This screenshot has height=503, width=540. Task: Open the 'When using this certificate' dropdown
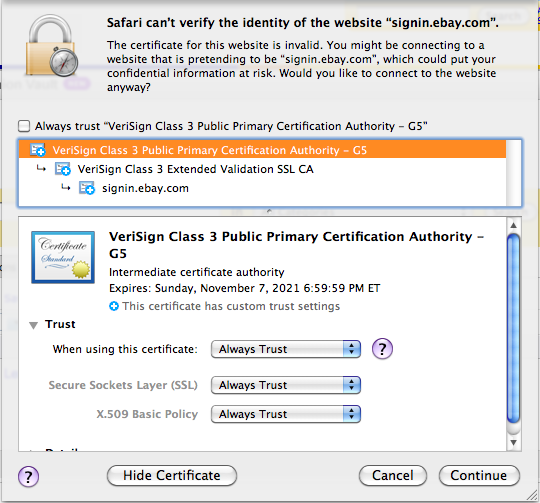286,349
